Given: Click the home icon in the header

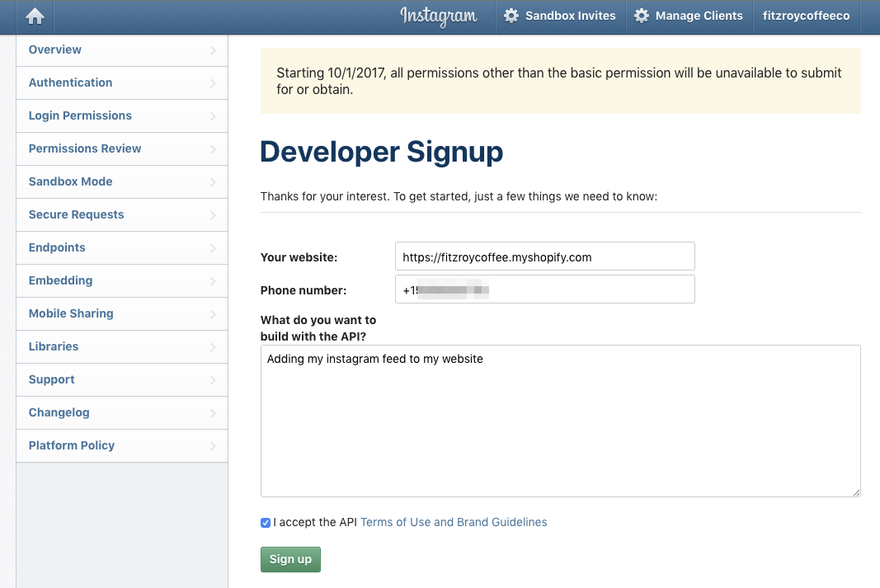Looking at the screenshot, I should [35, 16].
